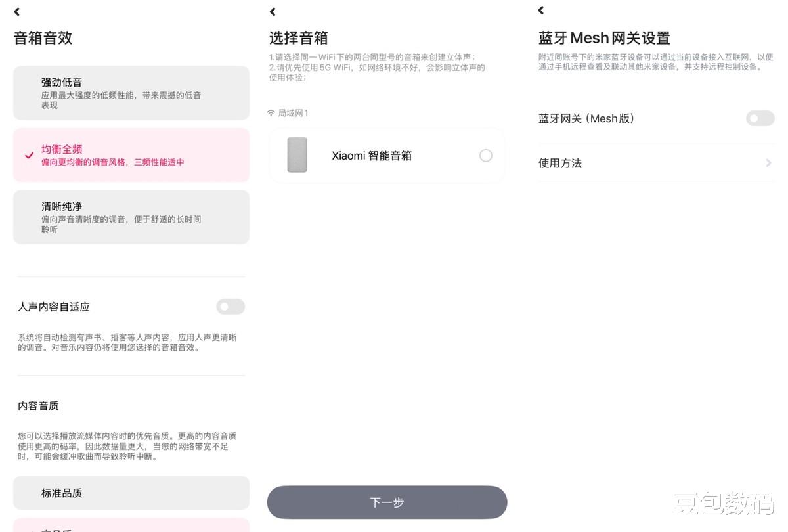
Task: Choose the 清晰纯净 sound effect
Action: [x=131, y=217]
